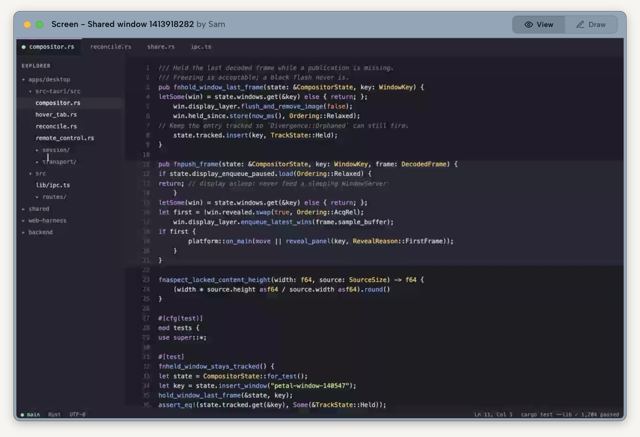Click the main branch indicator in status bar
The image size is (640, 437).
point(31,415)
